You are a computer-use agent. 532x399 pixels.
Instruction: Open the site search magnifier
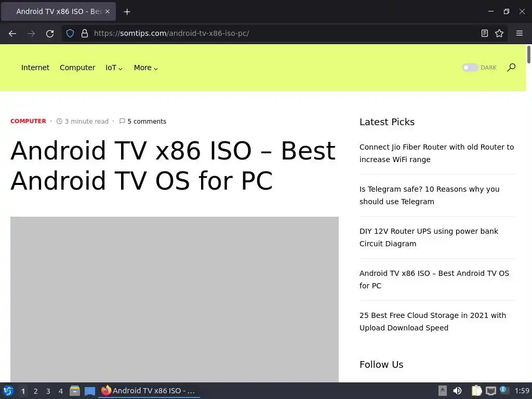pos(511,68)
